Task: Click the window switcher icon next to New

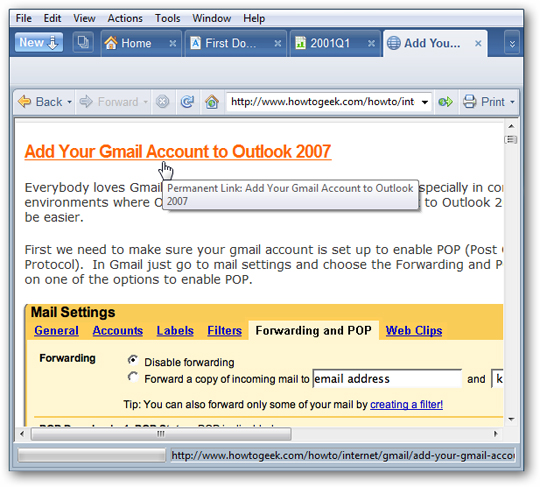Action: click(x=83, y=43)
